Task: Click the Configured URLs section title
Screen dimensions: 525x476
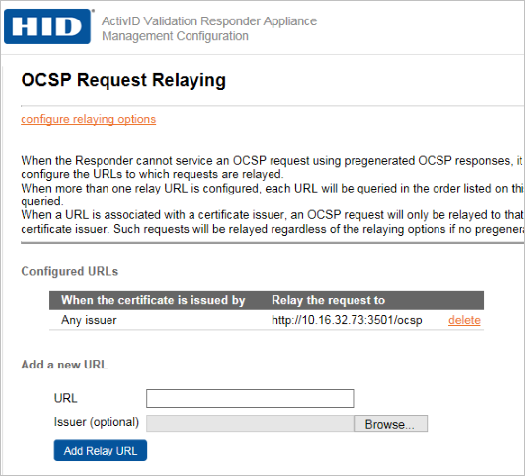Action: (70, 271)
